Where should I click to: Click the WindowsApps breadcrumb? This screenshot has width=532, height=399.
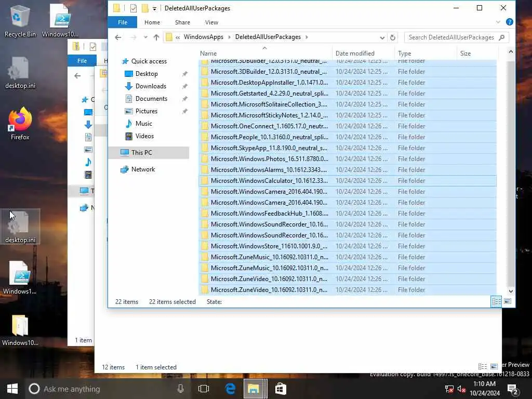coord(204,37)
